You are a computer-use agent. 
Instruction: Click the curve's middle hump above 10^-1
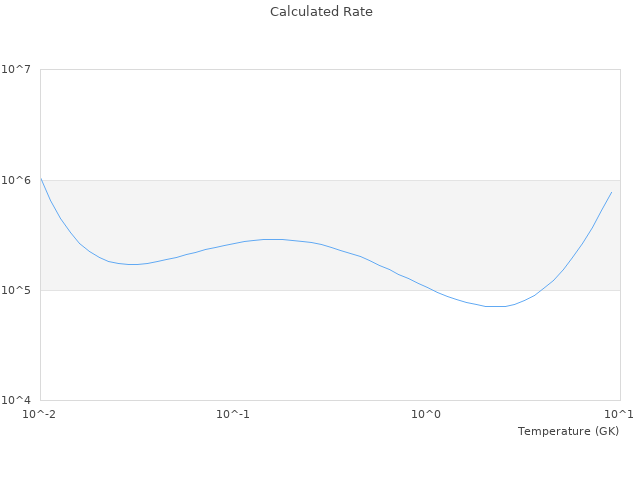[272, 239]
